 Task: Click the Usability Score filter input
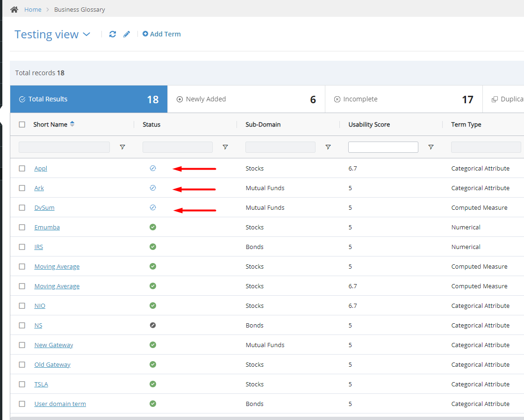pos(383,147)
